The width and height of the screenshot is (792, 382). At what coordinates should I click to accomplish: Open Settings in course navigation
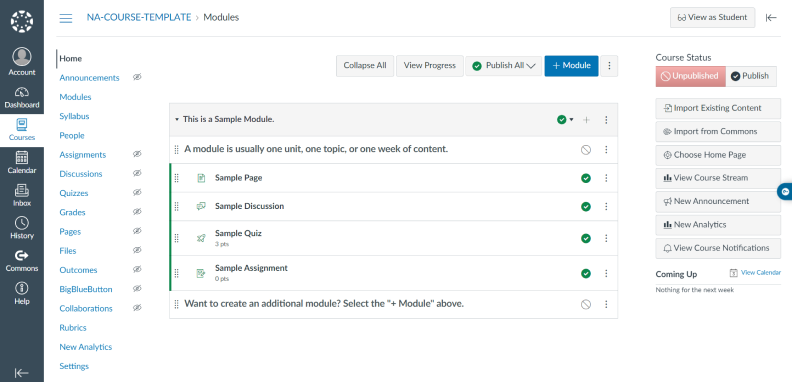(74, 366)
